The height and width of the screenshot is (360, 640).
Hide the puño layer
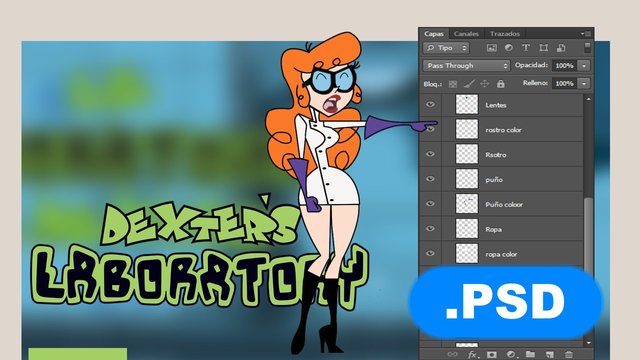pyautogui.click(x=430, y=179)
